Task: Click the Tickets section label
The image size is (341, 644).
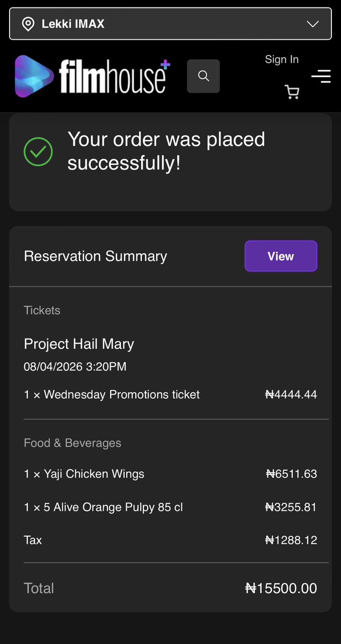Action: (42, 310)
